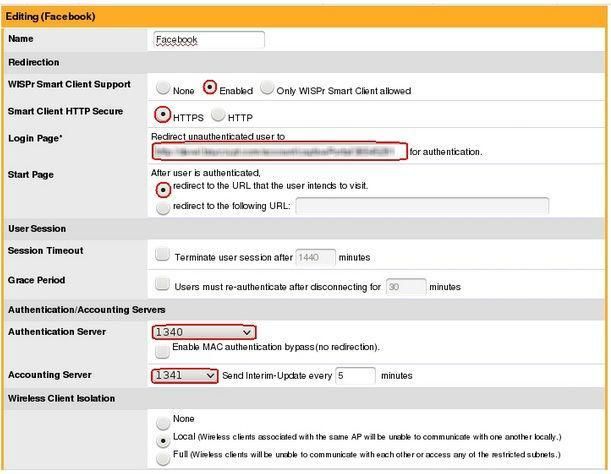Click the session timeout 1440 minutes field
Viewport: 611px width, 474px height.
pyautogui.click(x=315, y=257)
